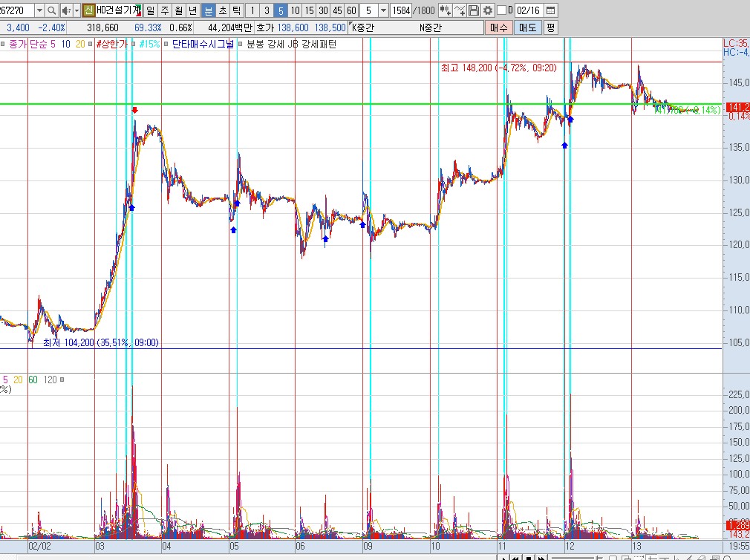The height and width of the screenshot is (560, 750).
Task: Click the N중간 label
Action: click(x=430, y=27)
